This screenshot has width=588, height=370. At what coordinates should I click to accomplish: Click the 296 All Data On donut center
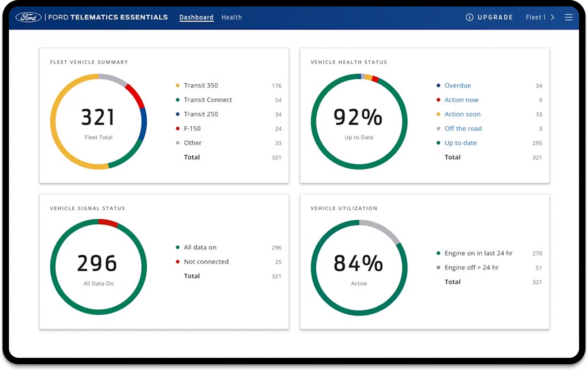pyautogui.click(x=98, y=267)
